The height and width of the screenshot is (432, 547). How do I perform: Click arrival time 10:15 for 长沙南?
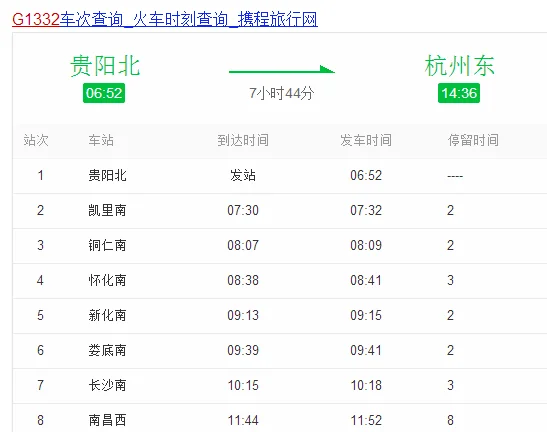(x=243, y=386)
